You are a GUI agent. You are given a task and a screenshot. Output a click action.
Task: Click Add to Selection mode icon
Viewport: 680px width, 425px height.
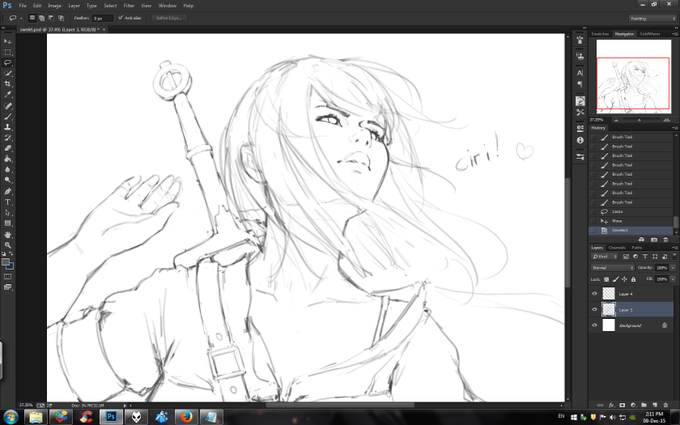tap(42, 18)
